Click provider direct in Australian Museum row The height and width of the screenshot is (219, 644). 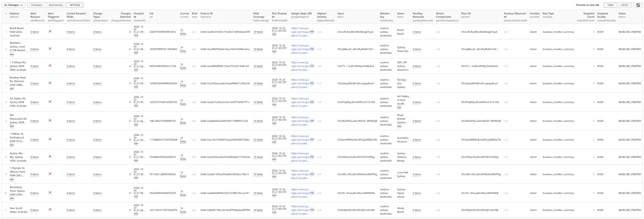pyautogui.click(x=533, y=140)
